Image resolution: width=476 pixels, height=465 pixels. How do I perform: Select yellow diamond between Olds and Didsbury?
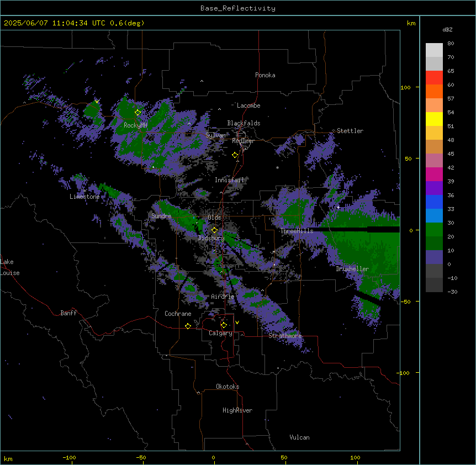click(x=214, y=230)
